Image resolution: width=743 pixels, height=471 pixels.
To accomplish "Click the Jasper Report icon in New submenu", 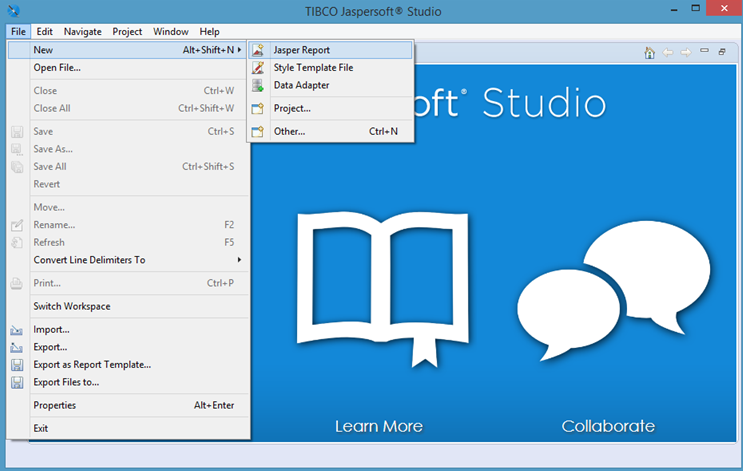I will [x=257, y=50].
